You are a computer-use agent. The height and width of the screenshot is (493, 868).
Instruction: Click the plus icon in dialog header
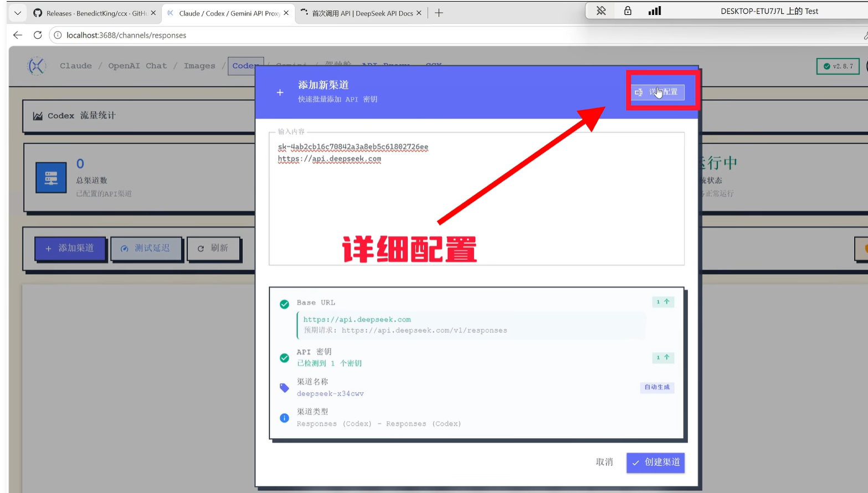[x=280, y=93]
